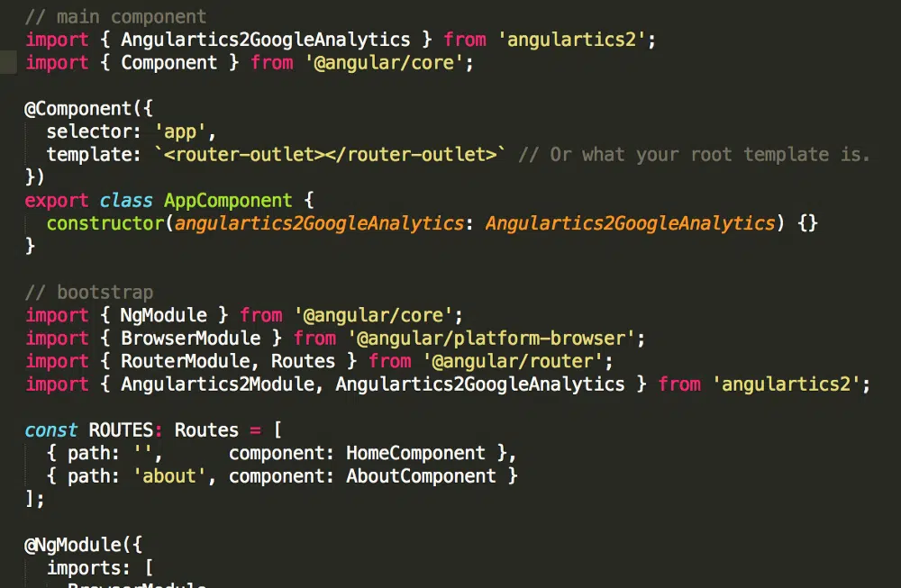This screenshot has width=901, height=588.
Task: Click the router-outlet template string
Action: [327, 155]
